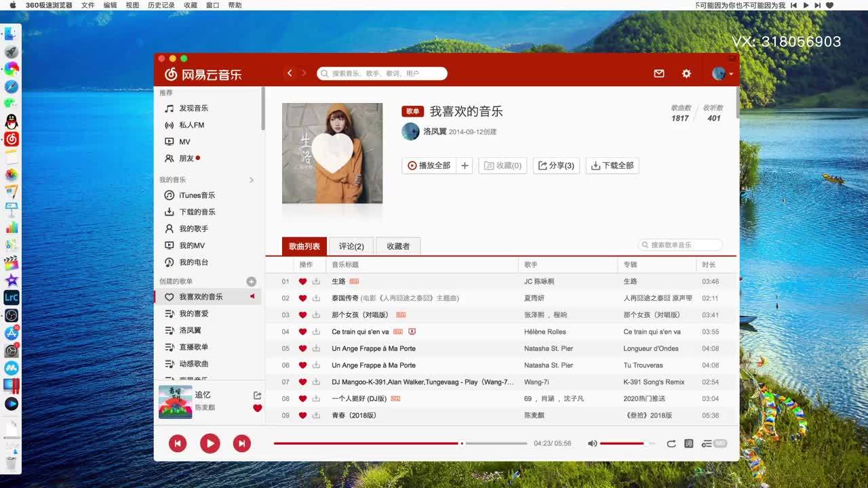Toggle the heart on now-playing 追忆
Image resolution: width=868 pixels, height=488 pixels.
[257, 408]
